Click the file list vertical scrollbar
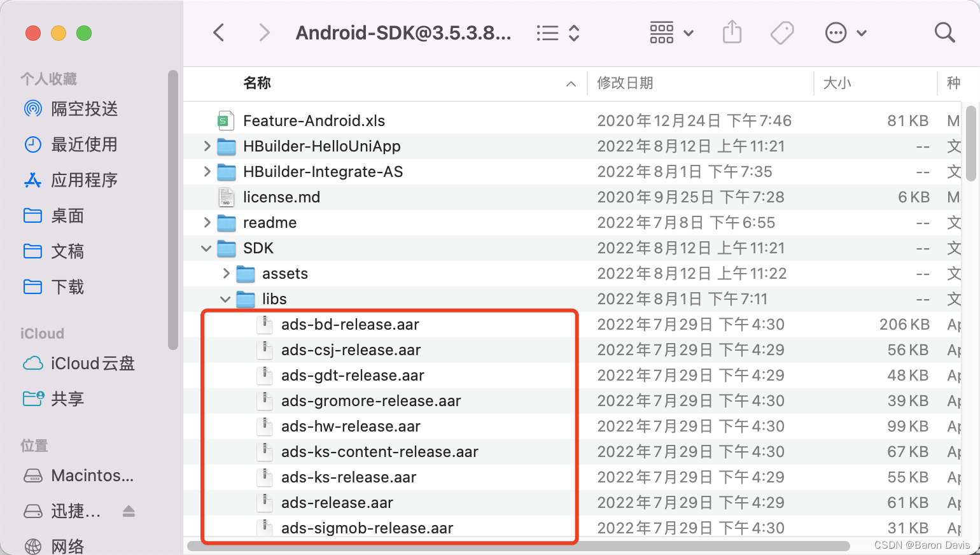This screenshot has width=980, height=555. tap(971, 143)
